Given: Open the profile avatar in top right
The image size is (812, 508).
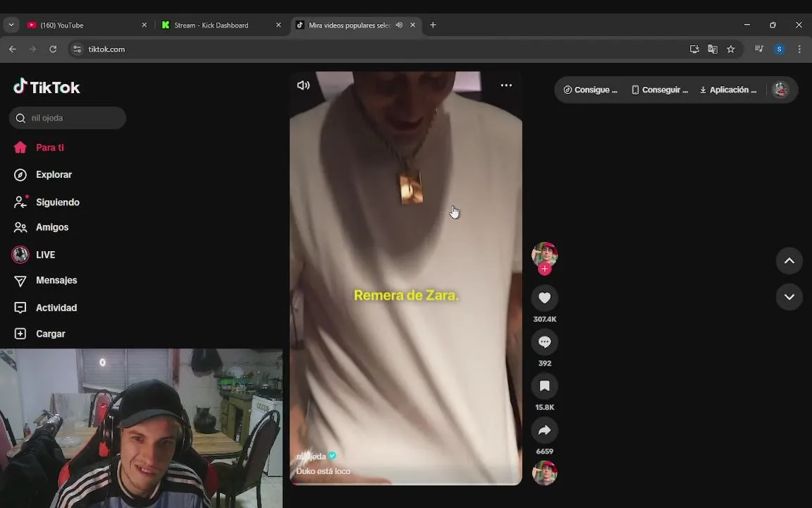Looking at the screenshot, I should 780,90.
